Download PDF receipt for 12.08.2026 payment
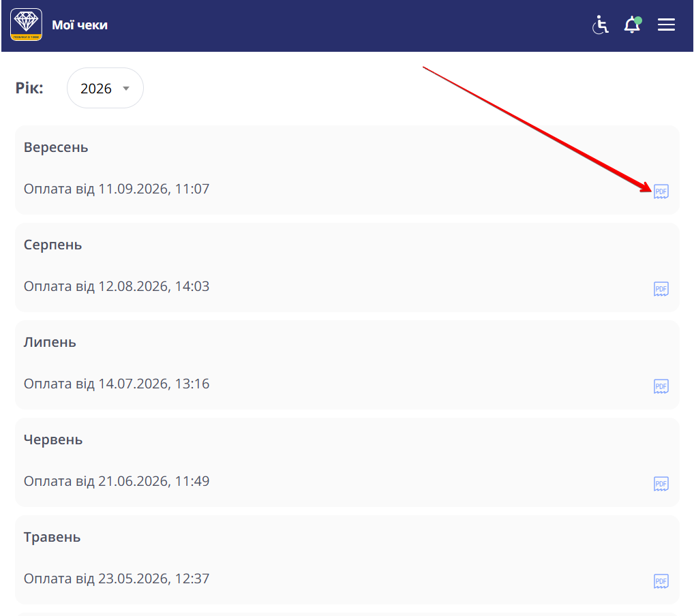694x616 pixels. click(661, 288)
